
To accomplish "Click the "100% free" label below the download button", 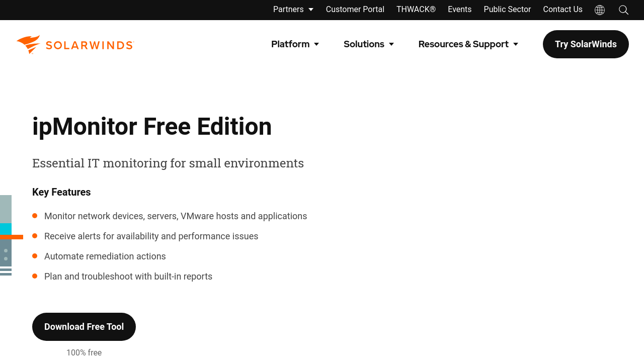I will click(x=84, y=352).
